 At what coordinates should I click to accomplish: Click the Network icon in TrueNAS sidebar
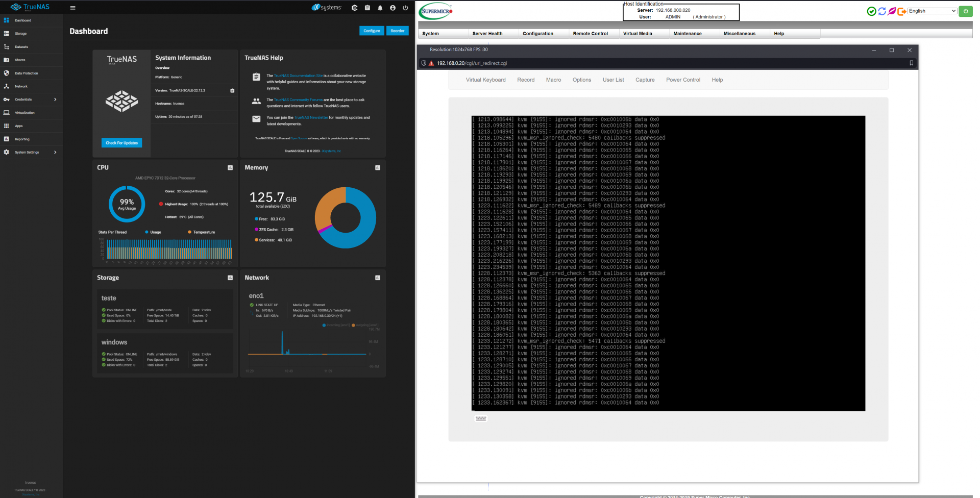click(x=6, y=86)
